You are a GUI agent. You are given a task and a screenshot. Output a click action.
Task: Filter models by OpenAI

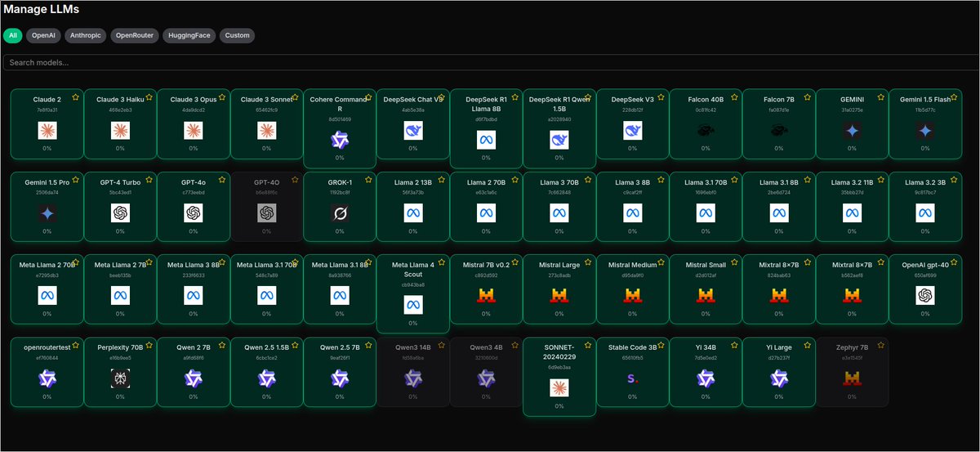tap(42, 35)
